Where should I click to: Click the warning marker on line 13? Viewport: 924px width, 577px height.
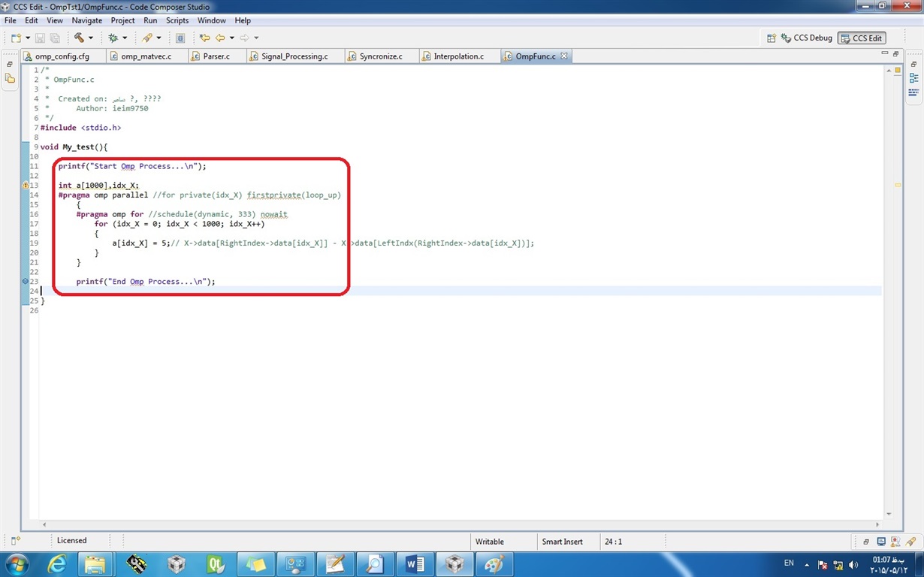pyautogui.click(x=26, y=185)
